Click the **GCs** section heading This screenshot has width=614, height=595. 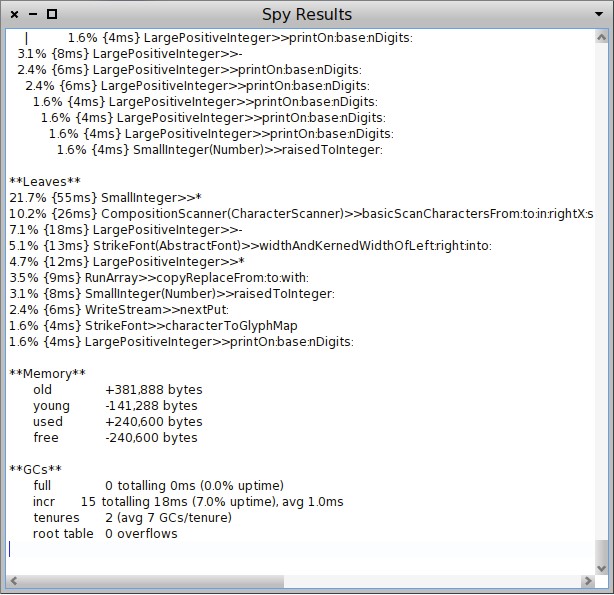(x=35, y=469)
